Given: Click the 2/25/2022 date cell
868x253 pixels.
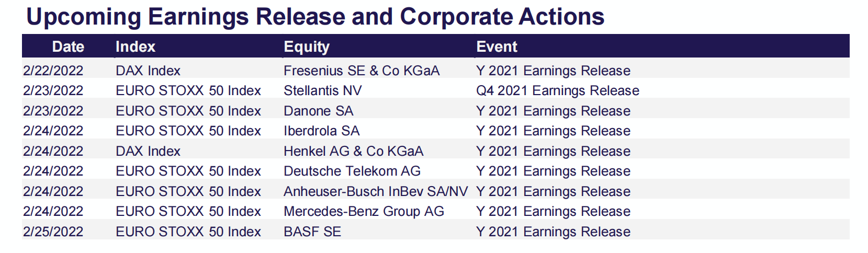Looking at the screenshot, I should [x=53, y=232].
